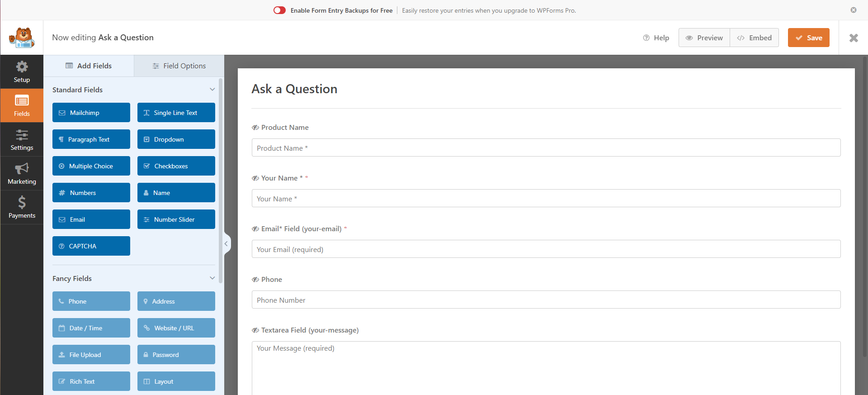
Task: Select the Add Fields tab
Action: coord(89,66)
